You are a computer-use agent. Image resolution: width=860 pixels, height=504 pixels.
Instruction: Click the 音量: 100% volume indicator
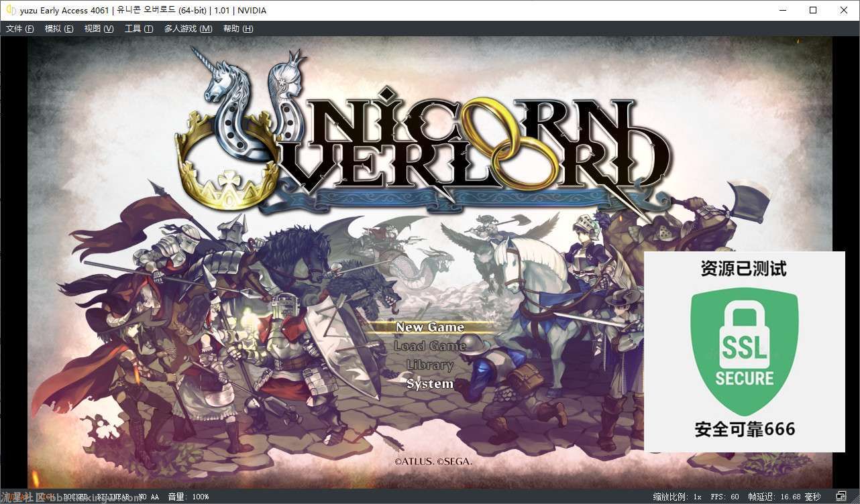[x=188, y=497]
